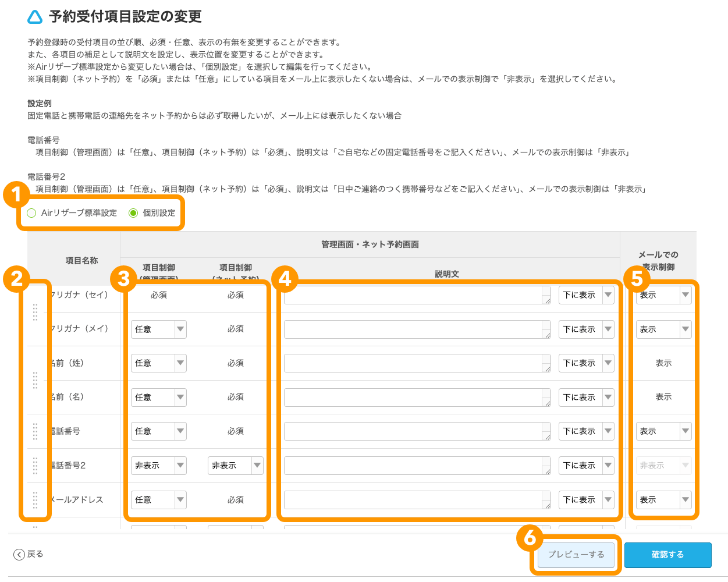Image resolution: width=728 pixels, height=582 pixels.
Task: Open ネット予約 非表示 dropdown for 電話番号2
Action: pyautogui.click(x=236, y=466)
